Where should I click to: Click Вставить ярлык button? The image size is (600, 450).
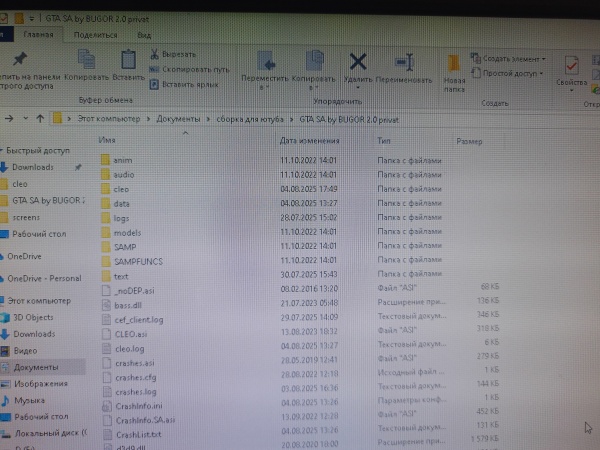point(184,84)
